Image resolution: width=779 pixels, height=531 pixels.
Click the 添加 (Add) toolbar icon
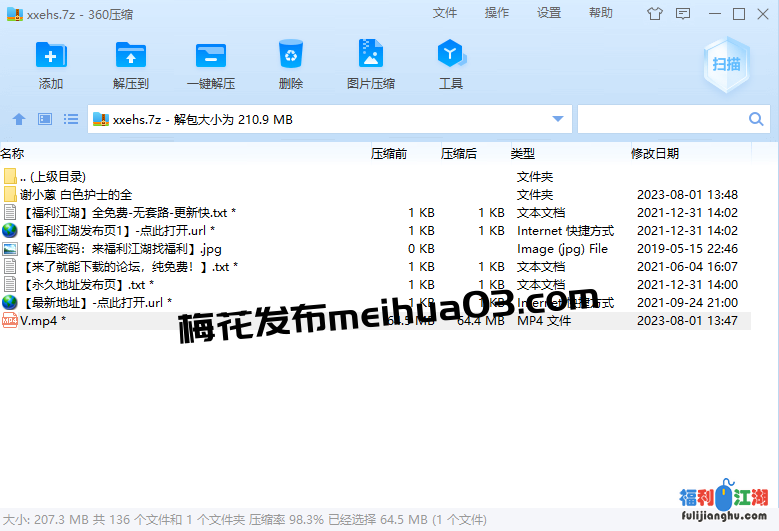[x=51, y=55]
